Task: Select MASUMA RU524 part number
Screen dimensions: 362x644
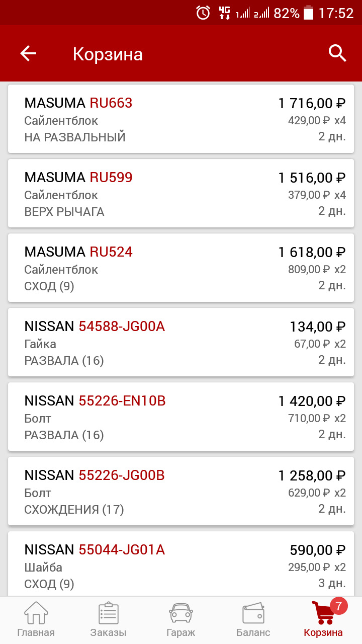Action: (111, 252)
